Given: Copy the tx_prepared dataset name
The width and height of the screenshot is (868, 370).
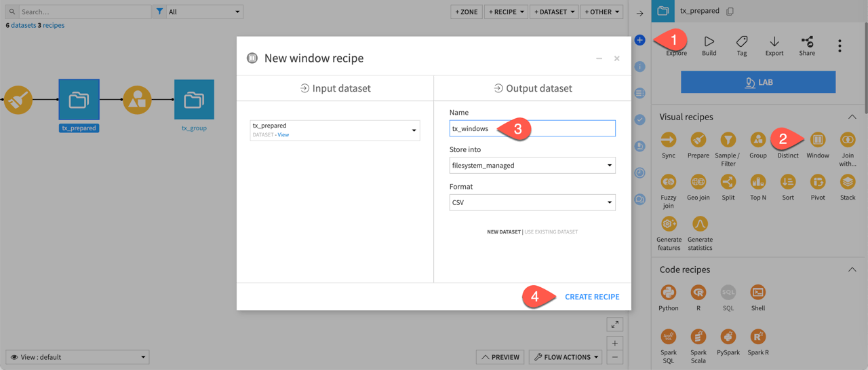Looking at the screenshot, I should click(730, 11).
